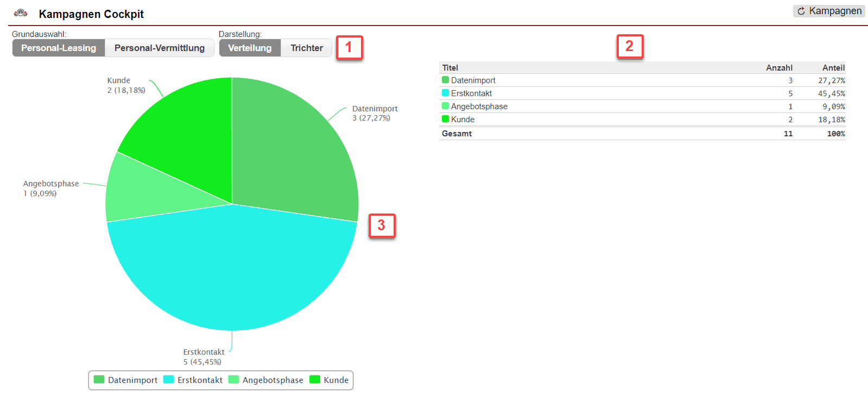Click the Erstkontakt color square in table
Screen dimensions: 868x402
point(445,93)
